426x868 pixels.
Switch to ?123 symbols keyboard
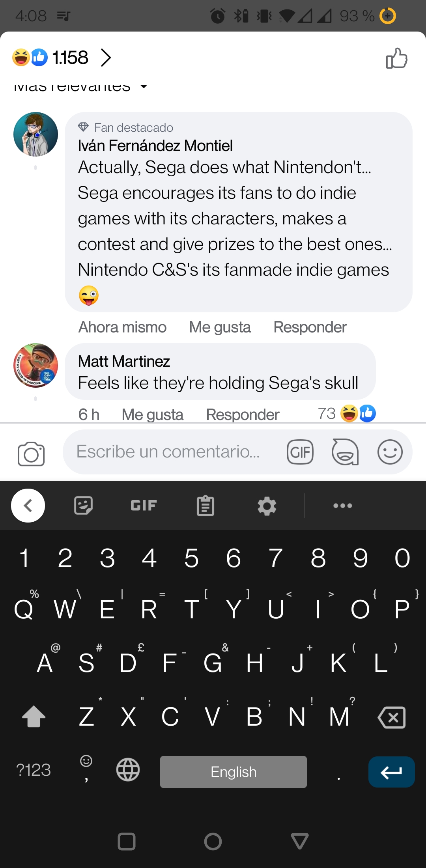[x=34, y=770]
